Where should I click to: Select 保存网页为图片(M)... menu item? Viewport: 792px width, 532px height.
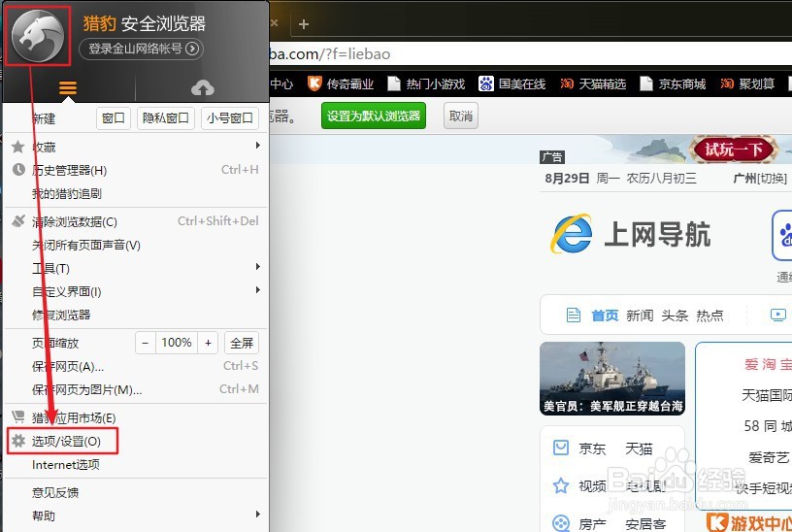(135, 389)
